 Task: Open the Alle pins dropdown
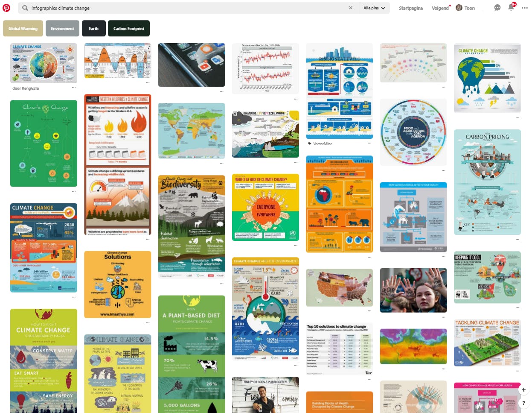pos(374,8)
